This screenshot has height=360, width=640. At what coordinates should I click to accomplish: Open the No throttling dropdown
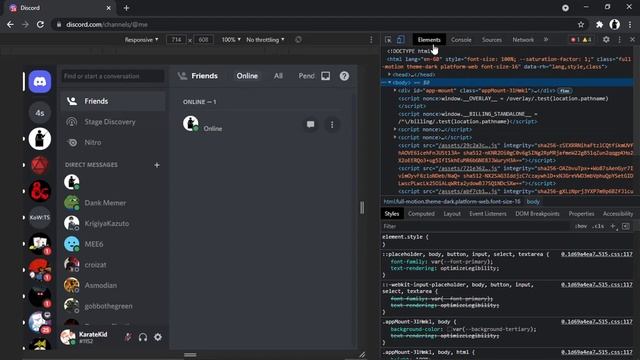point(265,40)
